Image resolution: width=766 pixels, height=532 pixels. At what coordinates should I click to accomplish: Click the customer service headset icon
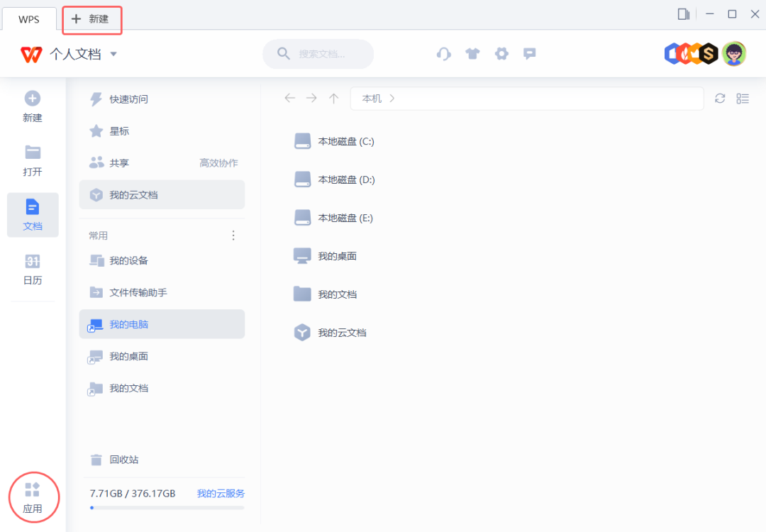[444, 54]
